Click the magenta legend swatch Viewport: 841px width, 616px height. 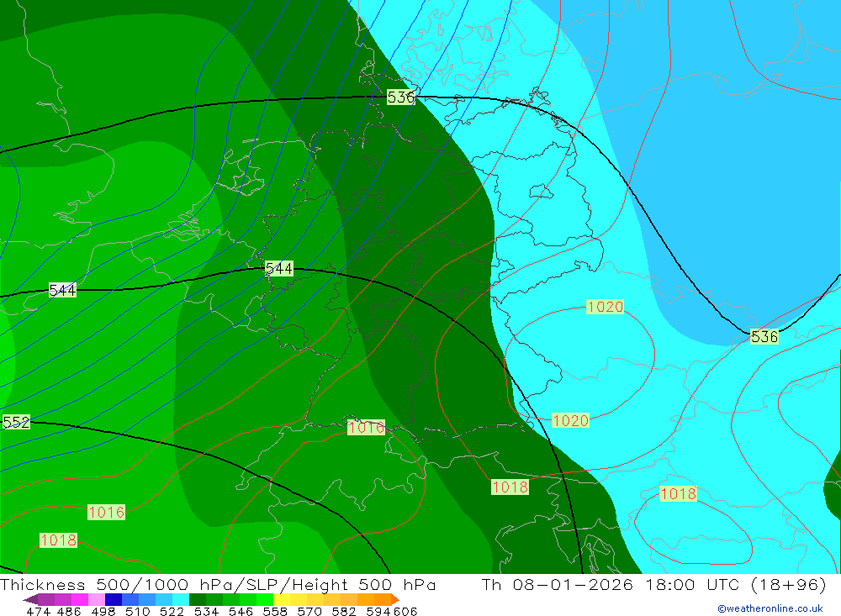79,599
